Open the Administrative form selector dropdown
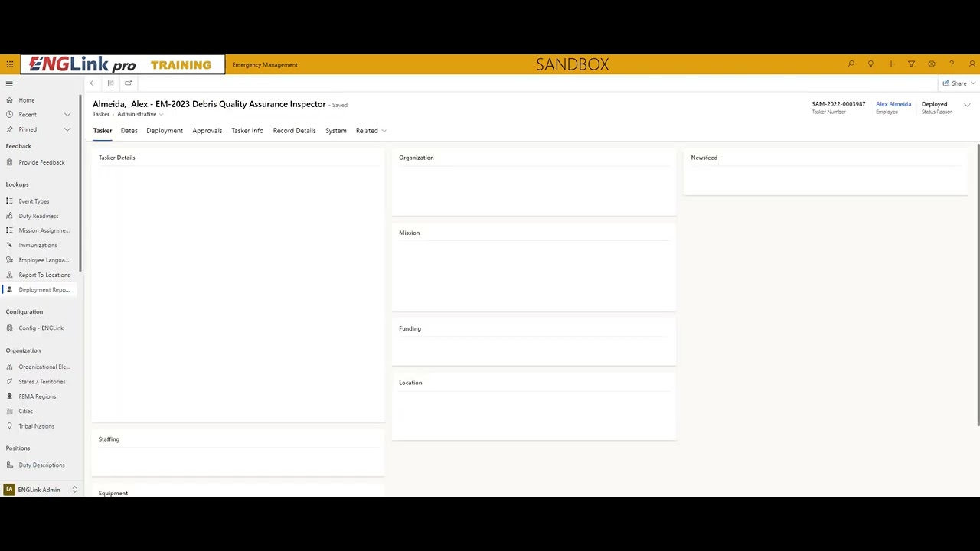 (140, 114)
